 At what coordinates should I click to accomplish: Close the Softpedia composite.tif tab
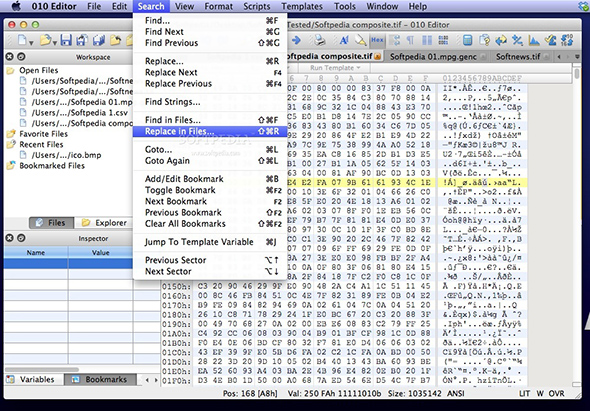[x=377, y=56]
